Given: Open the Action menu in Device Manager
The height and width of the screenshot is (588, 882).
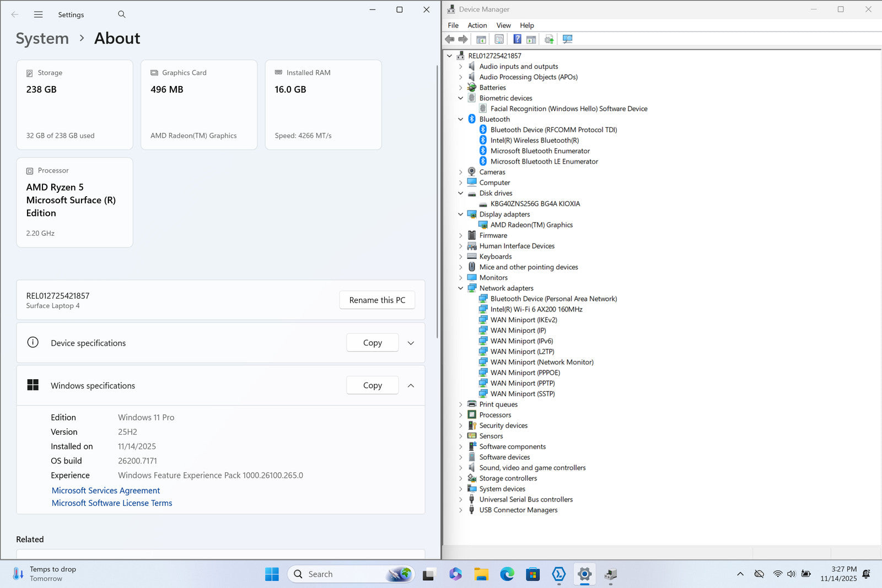Looking at the screenshot, I should (477, 25).
